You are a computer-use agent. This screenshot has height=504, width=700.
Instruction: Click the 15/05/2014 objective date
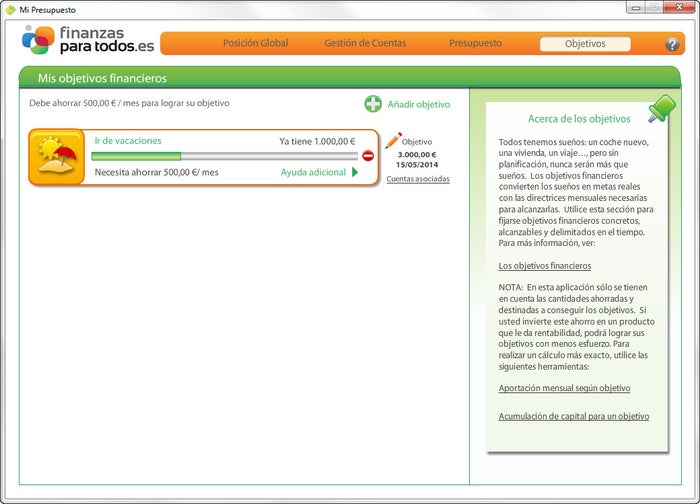(x=417, y=165)
